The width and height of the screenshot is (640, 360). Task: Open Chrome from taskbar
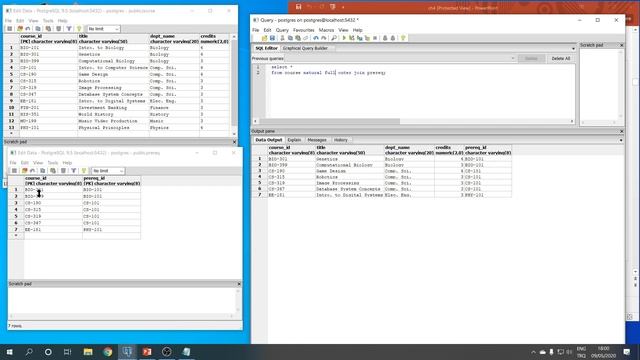tap(108, 352)
